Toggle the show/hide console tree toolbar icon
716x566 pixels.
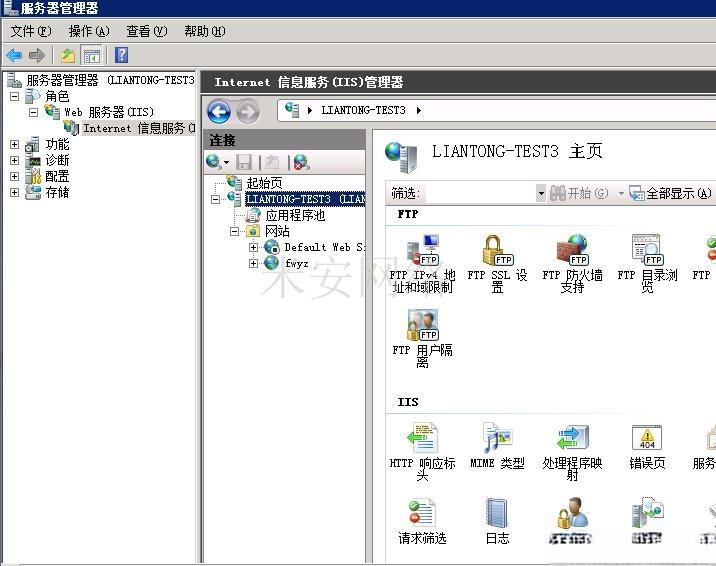(91, 56)
